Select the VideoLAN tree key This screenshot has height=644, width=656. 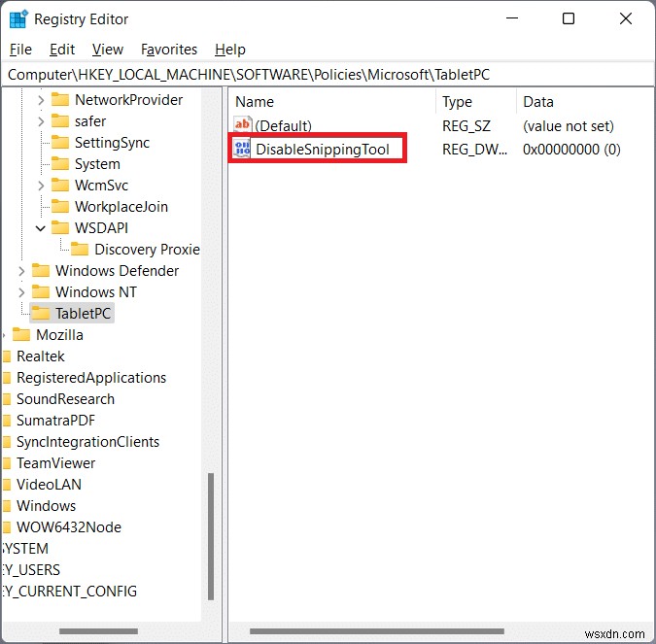tap(49, 485)
